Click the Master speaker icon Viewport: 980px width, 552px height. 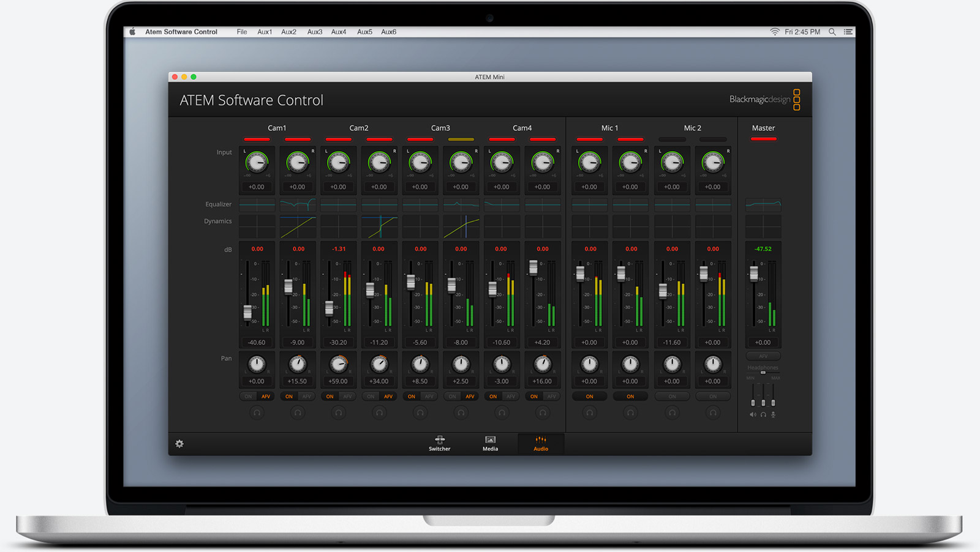(753, 415)
